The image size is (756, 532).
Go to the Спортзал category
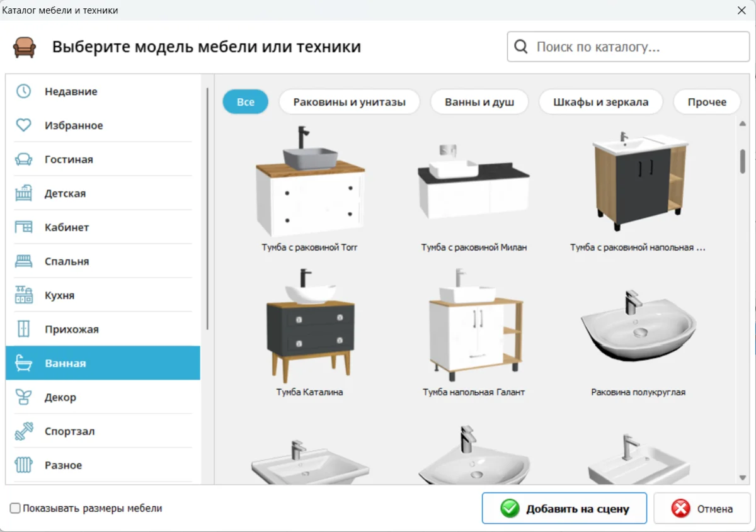(x=103, y=431)
